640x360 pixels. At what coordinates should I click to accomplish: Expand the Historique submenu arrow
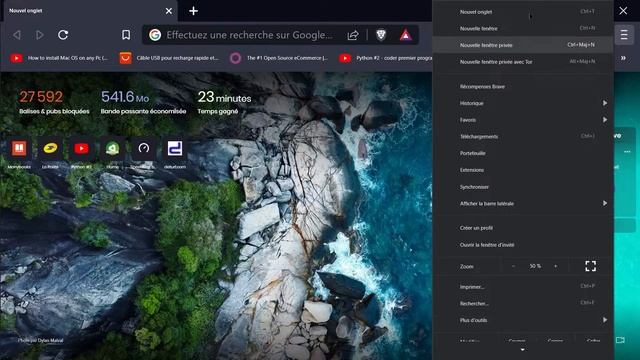(604, 103)
